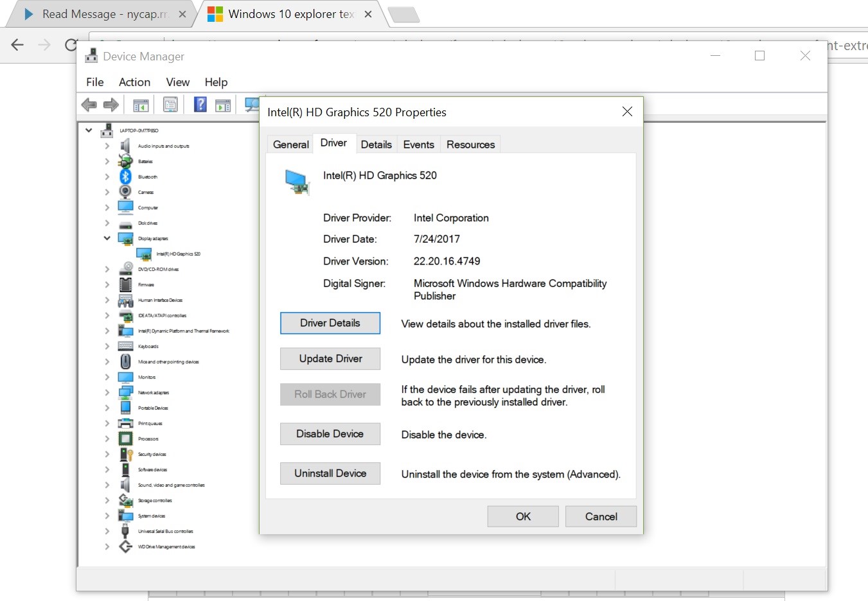Click the driver version value 22.20.16.4749
Screen dimensions: 868x601
[x=447, y=261]
